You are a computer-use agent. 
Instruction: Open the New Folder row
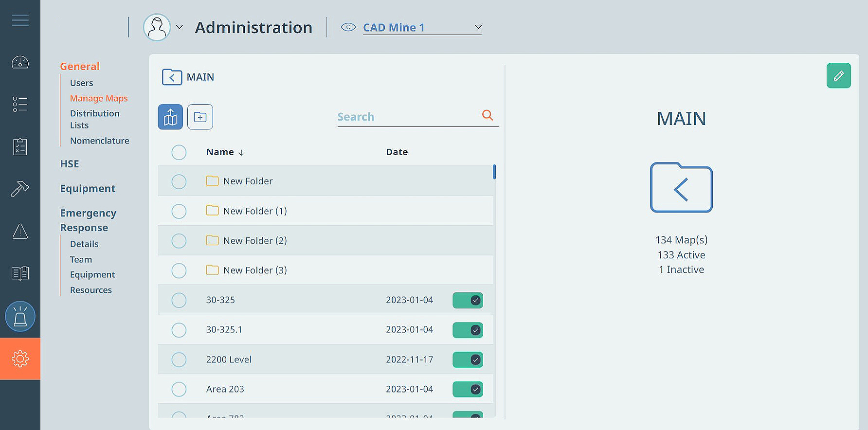[325, 181]
